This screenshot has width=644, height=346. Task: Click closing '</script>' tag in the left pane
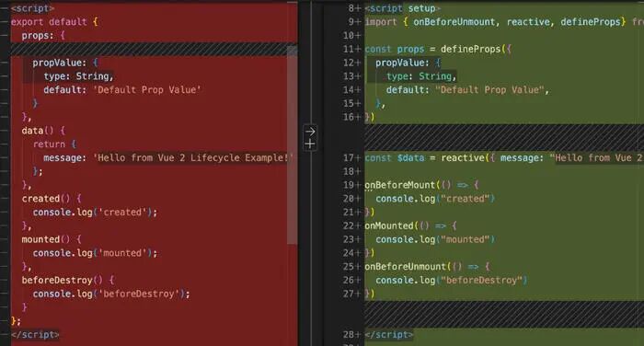pos(35,334)
